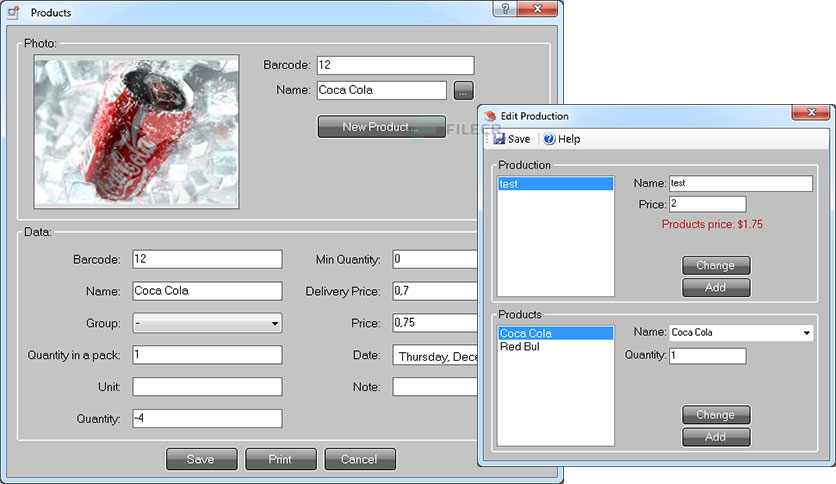Click the Quantity field in Edit Production
Viewport: 836px width, 484px height.
(708, 356)
